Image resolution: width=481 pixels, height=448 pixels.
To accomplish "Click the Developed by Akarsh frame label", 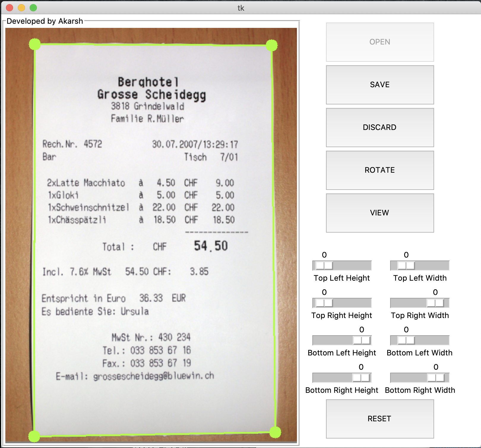I will click(x=45, y=21).
